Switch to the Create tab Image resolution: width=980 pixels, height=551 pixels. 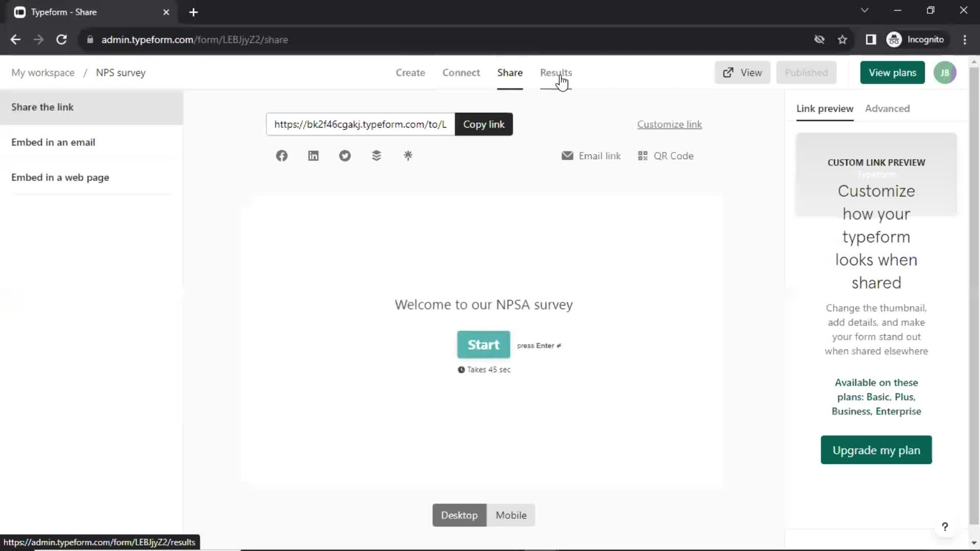(410, 72)
